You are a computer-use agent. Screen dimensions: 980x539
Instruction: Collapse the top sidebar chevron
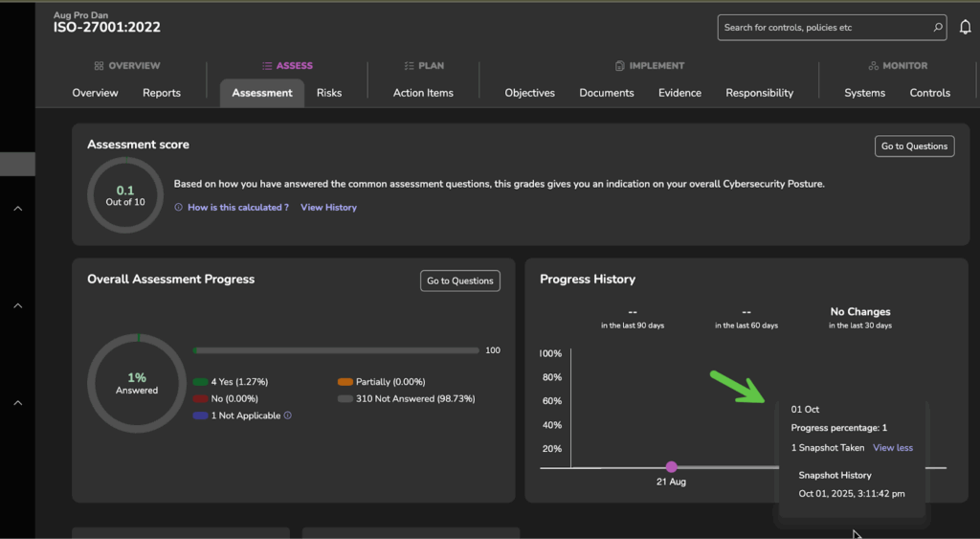(17, 209)
